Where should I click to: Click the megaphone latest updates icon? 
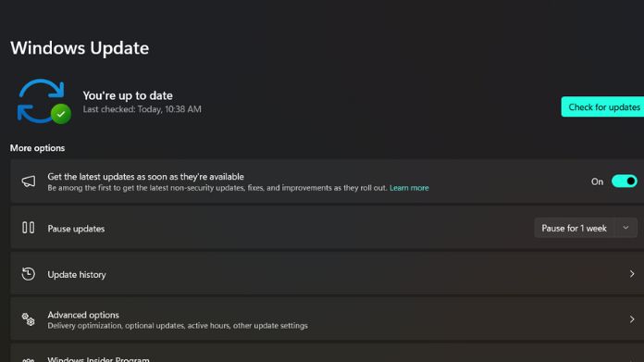[x=29, y=181]
